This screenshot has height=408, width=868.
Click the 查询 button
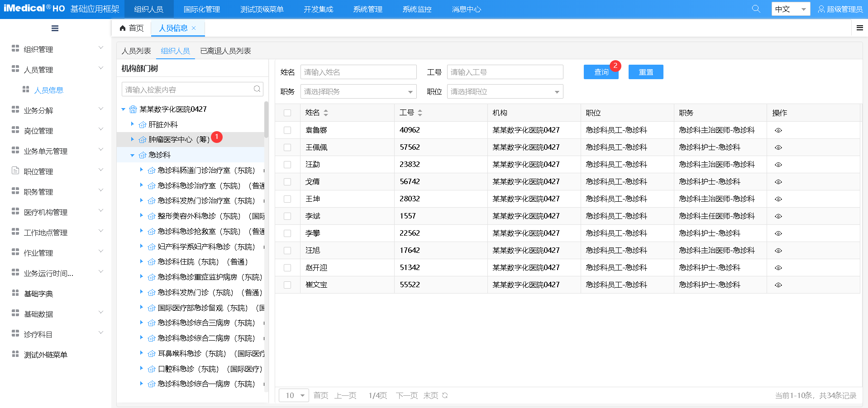601,72
